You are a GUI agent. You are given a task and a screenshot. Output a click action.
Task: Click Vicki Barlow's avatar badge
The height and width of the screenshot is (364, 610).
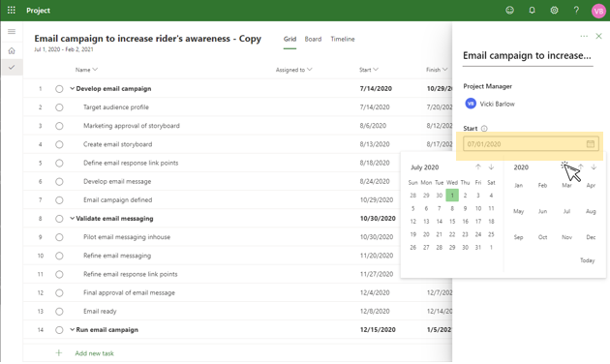tap(471, 104)
